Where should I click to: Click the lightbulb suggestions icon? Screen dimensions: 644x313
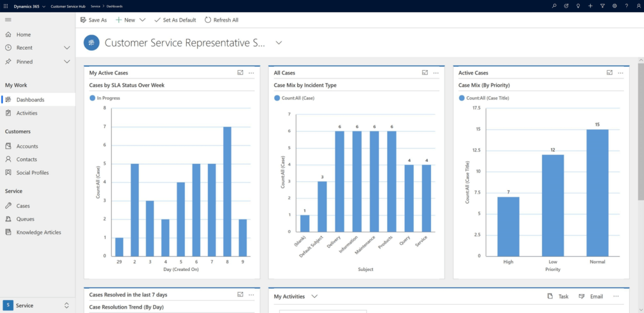point(578,6)
